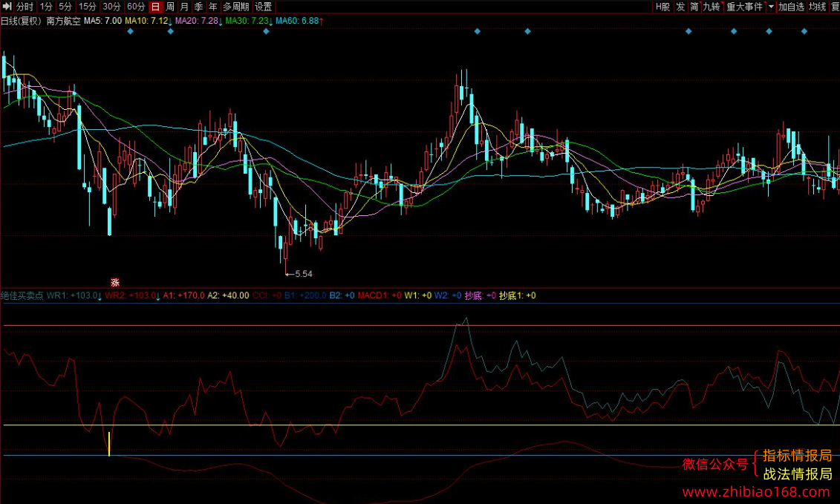Switch to the 年 yearly chart

click(x=212, y=7)
